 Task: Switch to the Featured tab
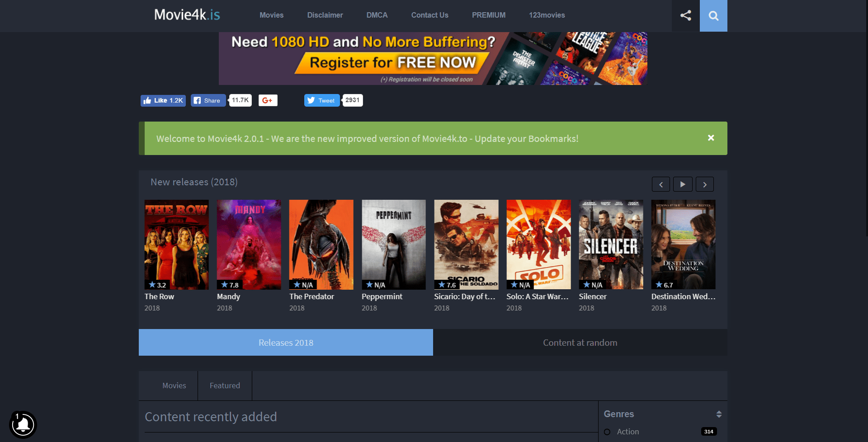coord(225,386)
